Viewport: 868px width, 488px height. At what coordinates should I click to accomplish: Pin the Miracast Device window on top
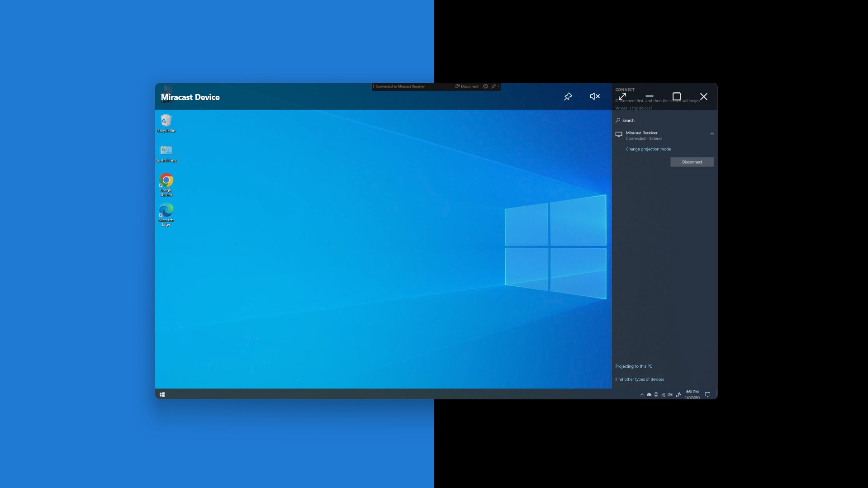click(568, 96)
